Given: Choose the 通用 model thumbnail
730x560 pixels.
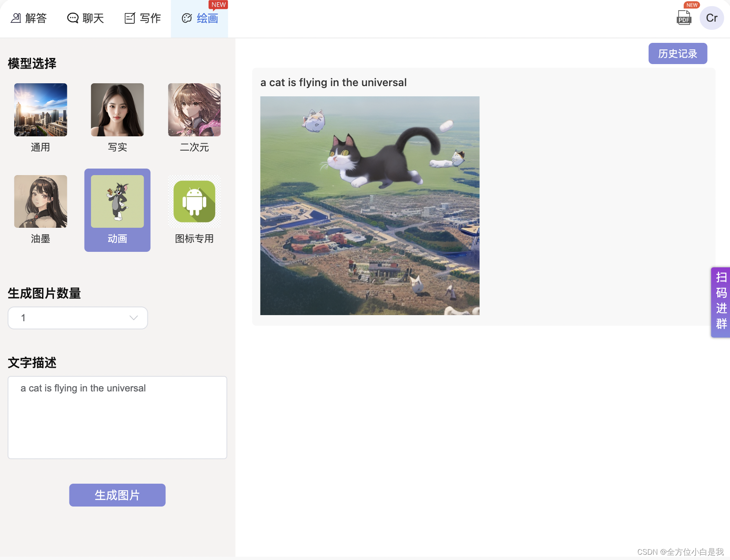Looking at the screenshot, I should click(x=40, y=110).
